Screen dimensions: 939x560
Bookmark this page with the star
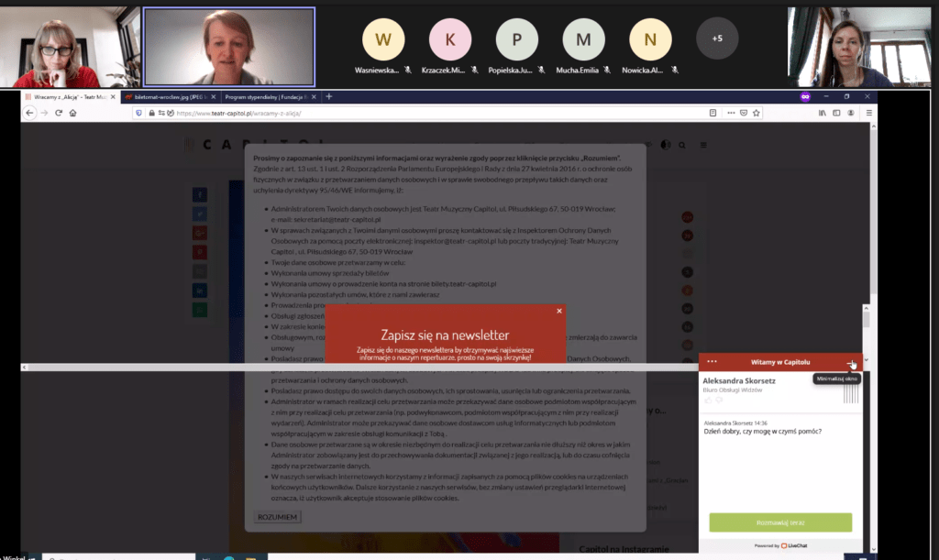[x=757, y=113]
